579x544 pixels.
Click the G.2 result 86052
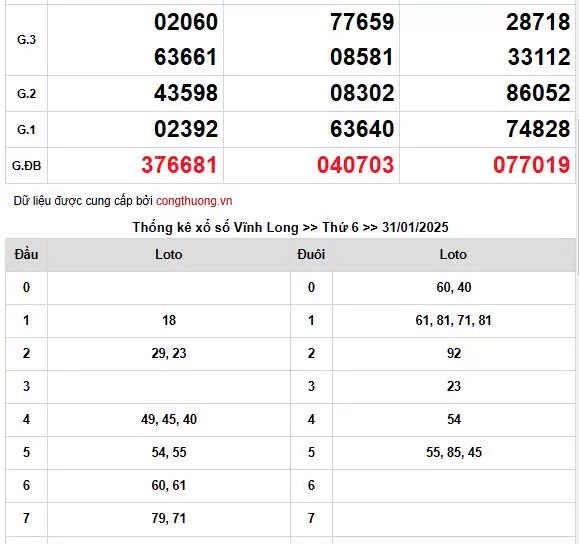tap(538, 93)
